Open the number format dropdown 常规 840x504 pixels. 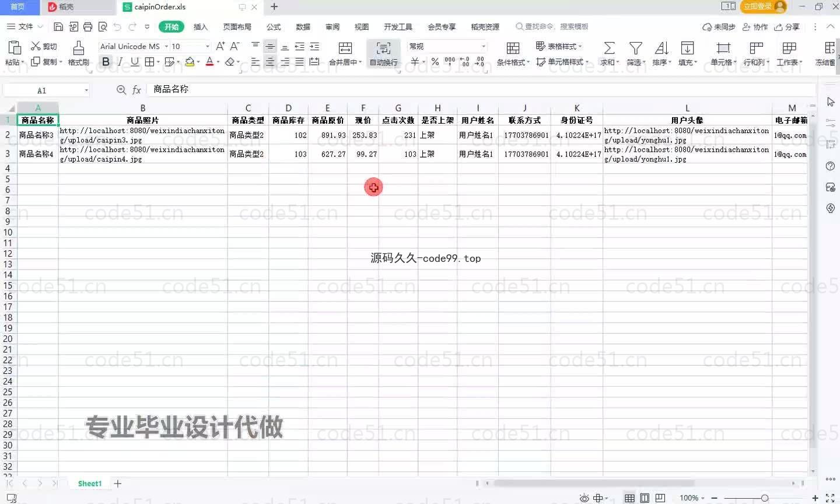pos(483,46)
